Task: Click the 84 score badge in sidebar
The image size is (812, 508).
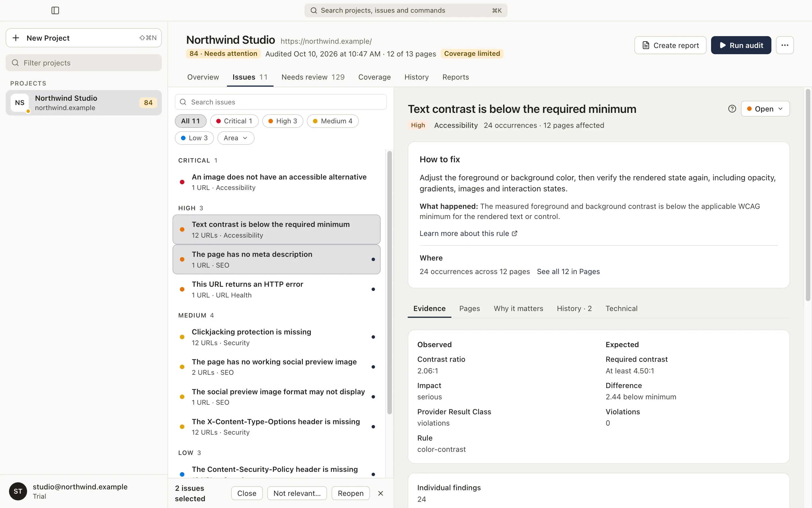Action: pyautogui.click(x=148, y=102)
